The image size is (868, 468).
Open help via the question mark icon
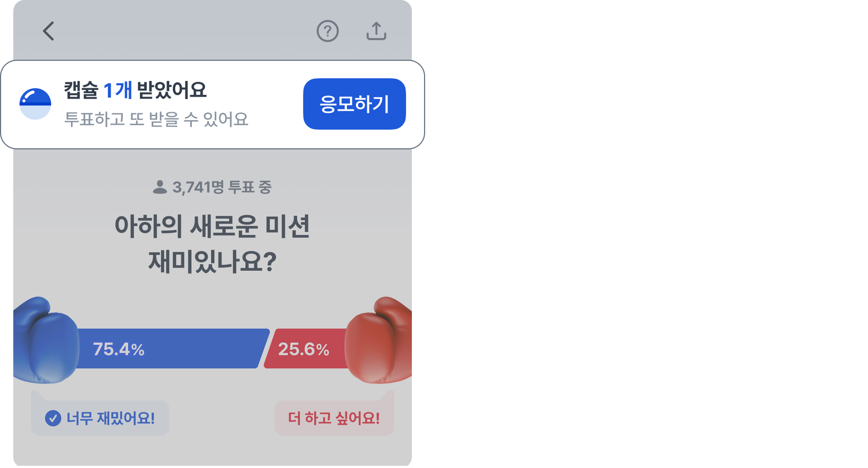[x=327, y=31]
